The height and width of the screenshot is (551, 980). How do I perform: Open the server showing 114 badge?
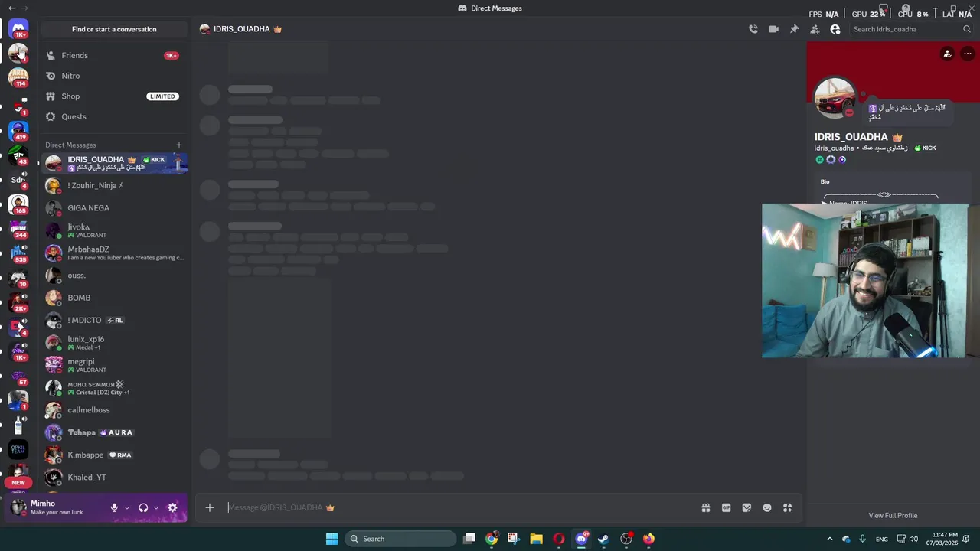(x=18, y=77)
